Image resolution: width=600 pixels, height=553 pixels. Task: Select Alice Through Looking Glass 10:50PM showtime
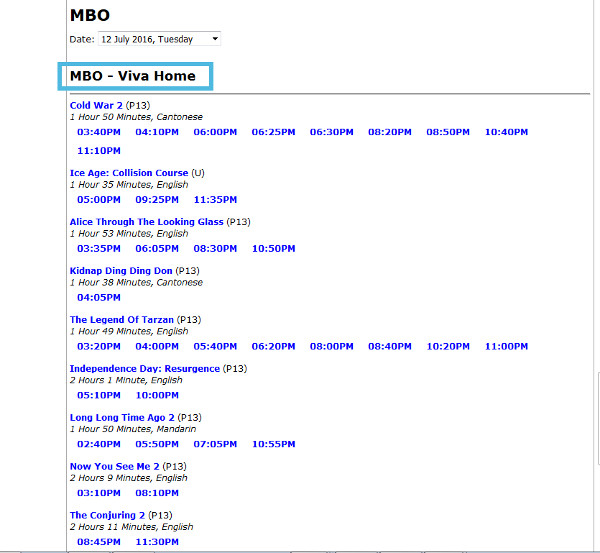point(273,249)
